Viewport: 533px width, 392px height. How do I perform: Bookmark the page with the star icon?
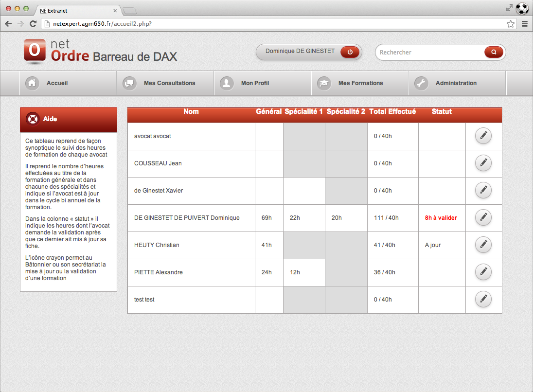pyautogui.click(x=510, y=24)
